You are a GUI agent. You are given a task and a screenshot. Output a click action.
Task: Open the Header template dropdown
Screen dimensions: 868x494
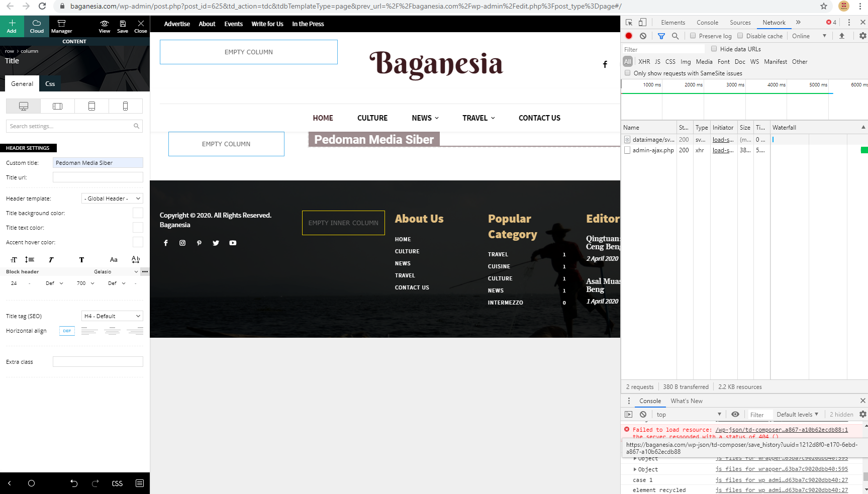coord(112,199)
